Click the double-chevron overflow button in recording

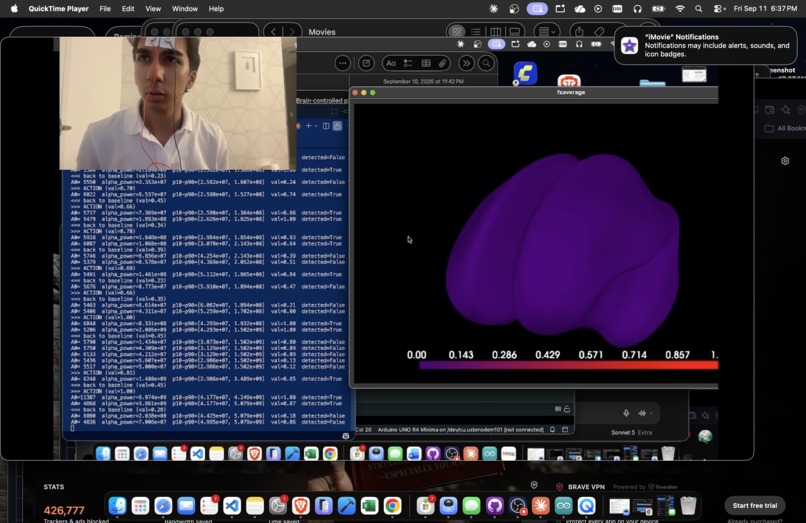[x=466, y=63]
